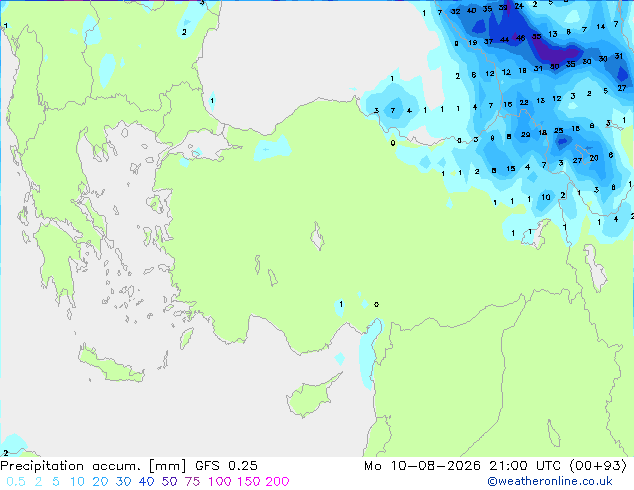Select the 75 legend value
Screen dimensions: 634x490
[x=192, y=482]
